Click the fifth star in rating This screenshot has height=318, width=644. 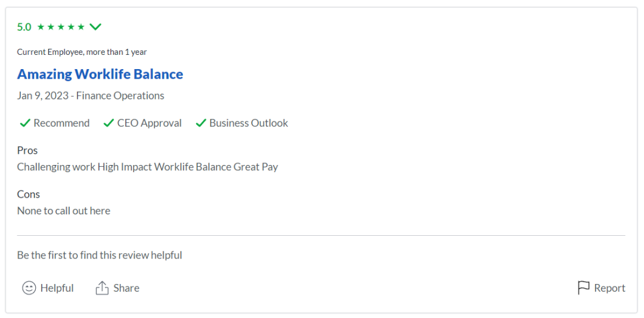[x=80, y=27]
